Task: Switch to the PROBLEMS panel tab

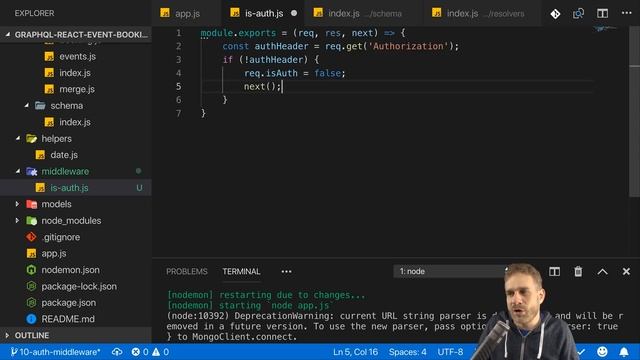Action: (x=187, y=271)
